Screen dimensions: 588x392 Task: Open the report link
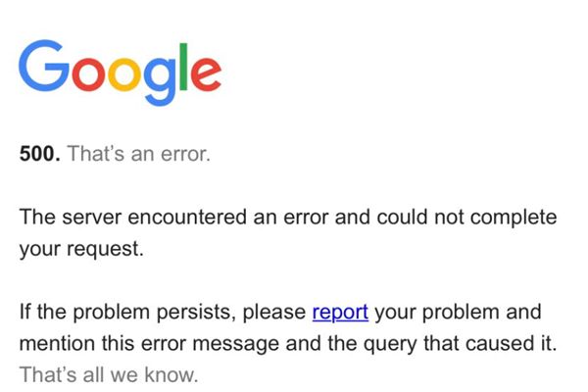[340, 313]
